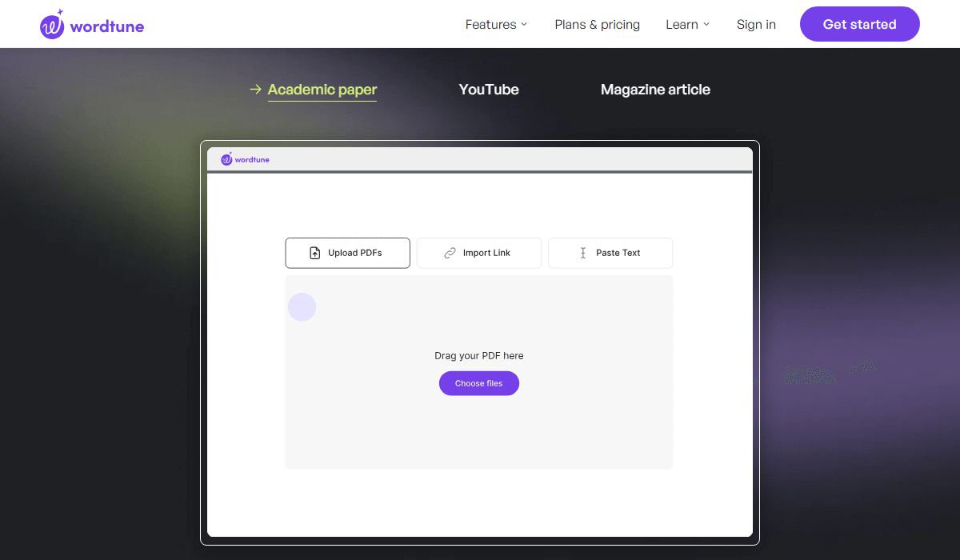Click the lavender circle in the upload area

click(x=302, y=307)
